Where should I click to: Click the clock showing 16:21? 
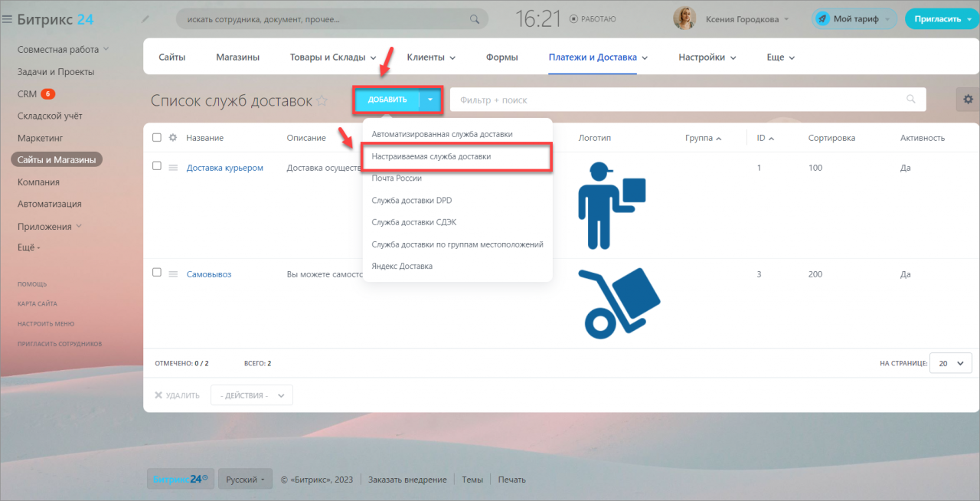538,19
